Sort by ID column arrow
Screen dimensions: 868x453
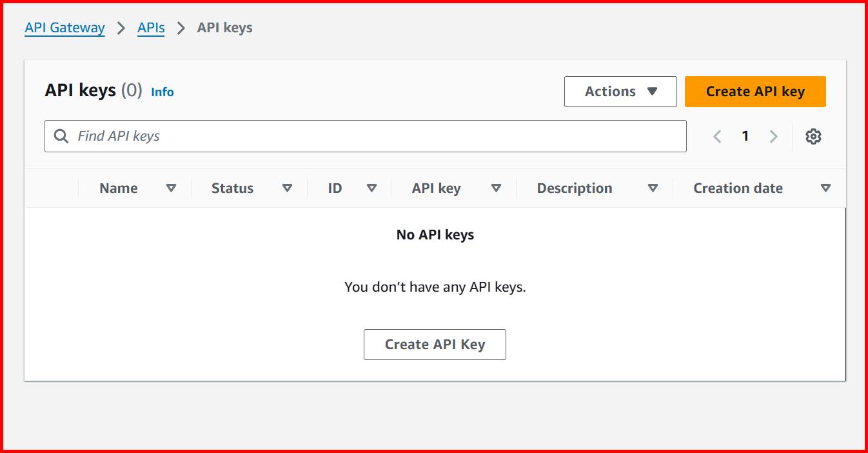click(371, 188)
